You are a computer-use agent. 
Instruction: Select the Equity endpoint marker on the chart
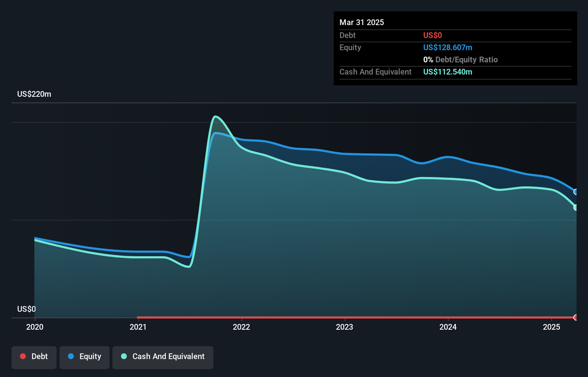[576, 192]
